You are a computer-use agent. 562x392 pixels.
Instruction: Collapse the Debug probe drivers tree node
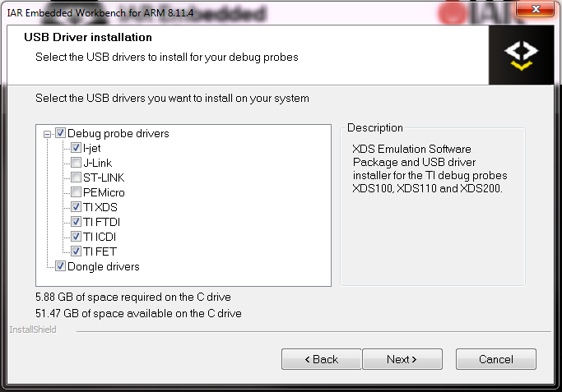47,133
